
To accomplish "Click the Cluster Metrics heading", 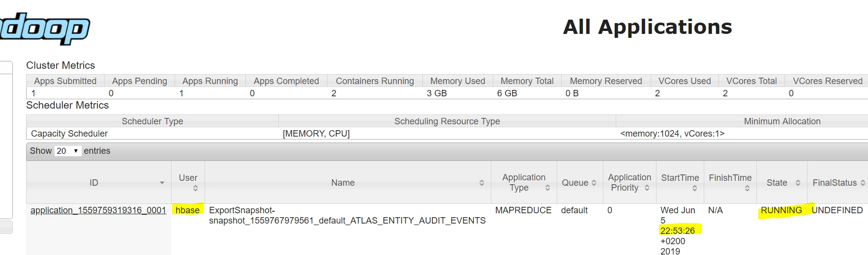I will pyautogui.click(x=60, y=65).
